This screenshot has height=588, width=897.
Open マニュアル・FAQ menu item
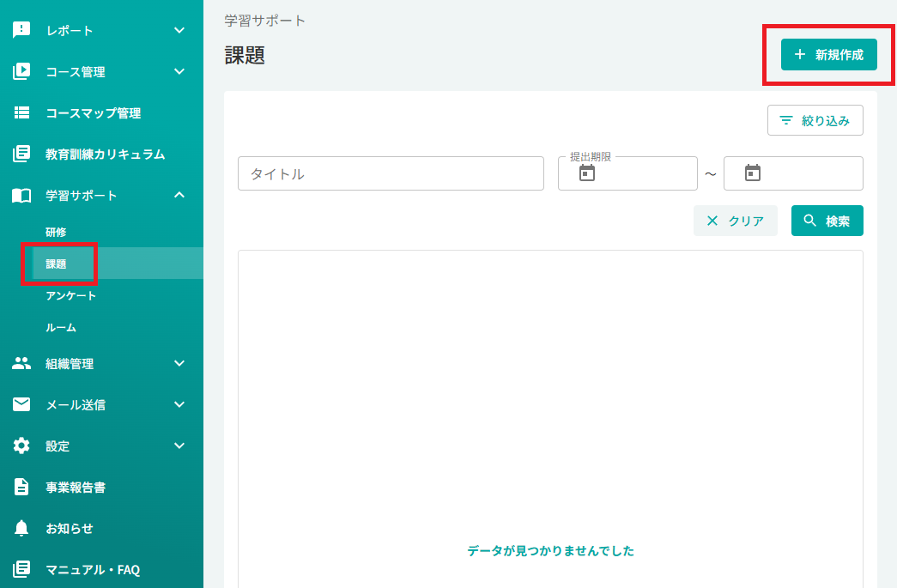[93, 570]
